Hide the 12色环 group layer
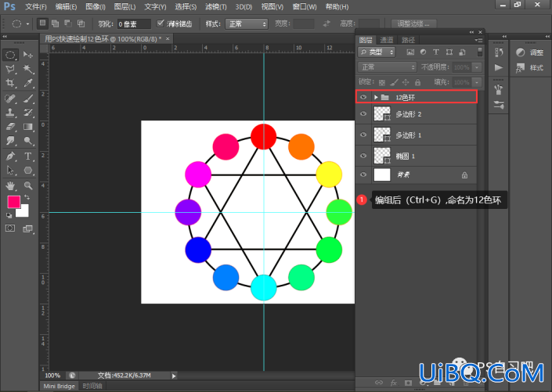552x392 pixels. [363, 97]
